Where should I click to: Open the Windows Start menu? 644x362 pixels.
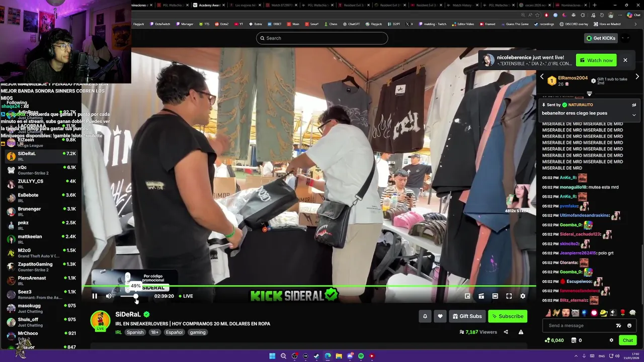(272, 356)
